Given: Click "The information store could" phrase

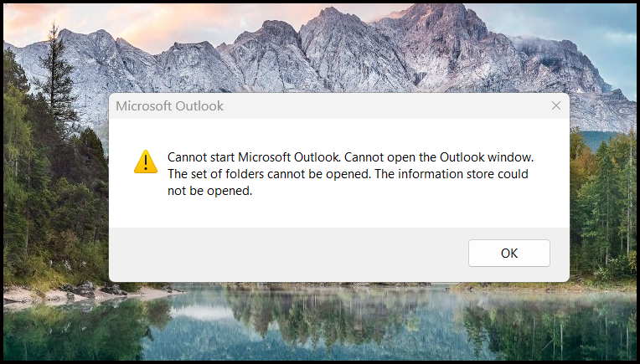Looking at the screenshot, I should coord(452,174).
